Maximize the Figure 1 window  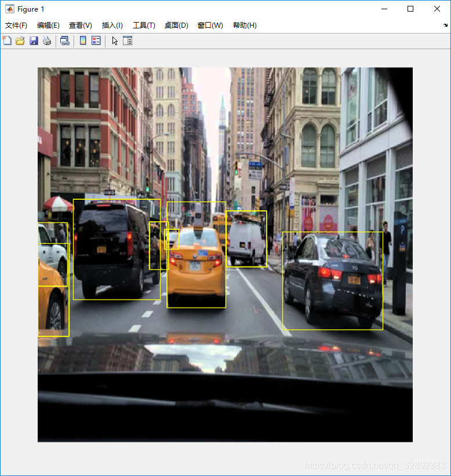tap(410, 9)
